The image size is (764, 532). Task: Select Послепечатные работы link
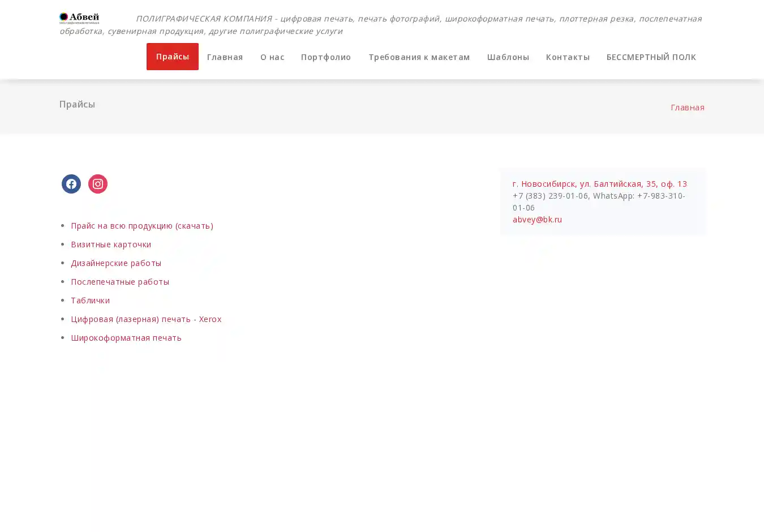(120, 282)
